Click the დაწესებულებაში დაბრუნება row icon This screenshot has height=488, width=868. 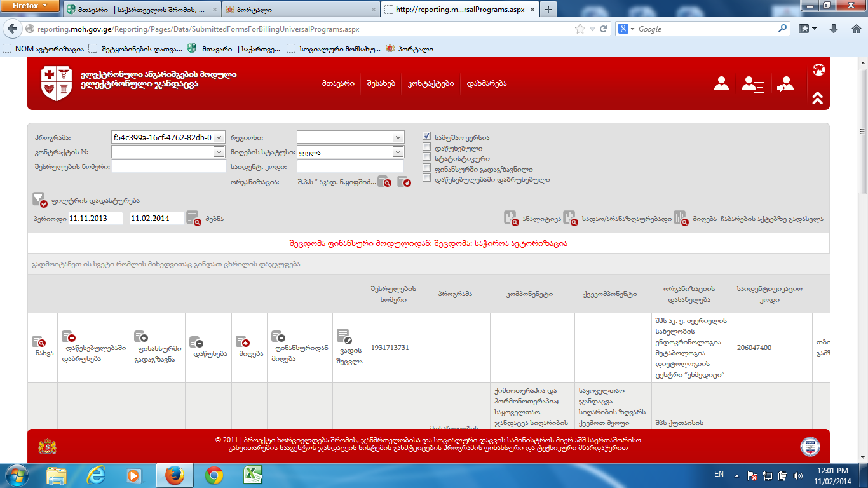point(68,337)
